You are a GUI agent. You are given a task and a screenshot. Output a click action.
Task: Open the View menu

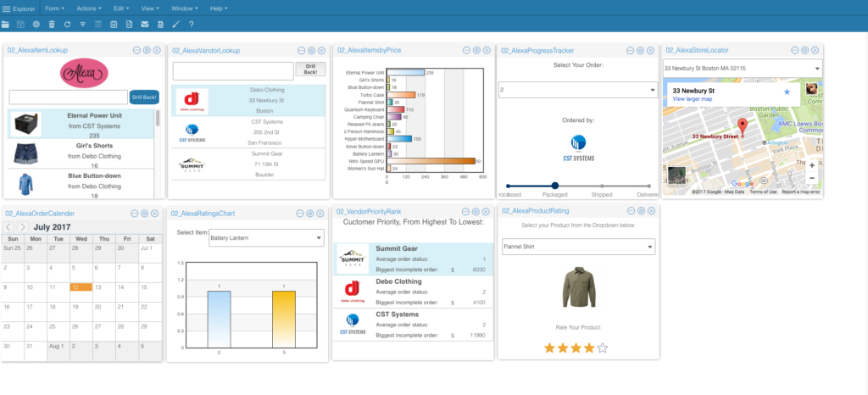point(150,8)
